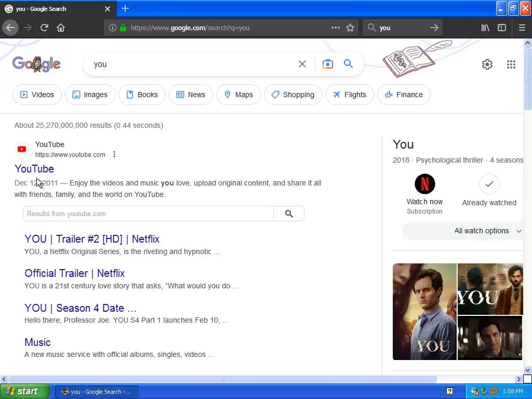Open the top-right YOU title image

click(490, 289)
